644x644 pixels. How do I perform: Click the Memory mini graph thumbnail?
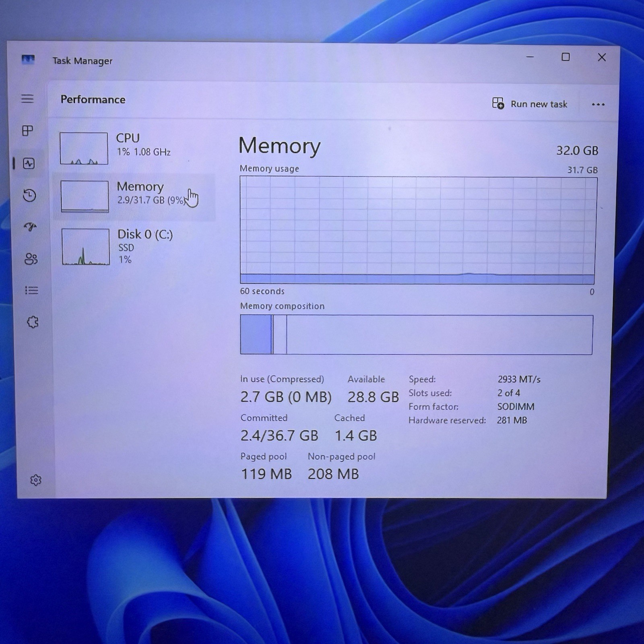click(85, 196)
